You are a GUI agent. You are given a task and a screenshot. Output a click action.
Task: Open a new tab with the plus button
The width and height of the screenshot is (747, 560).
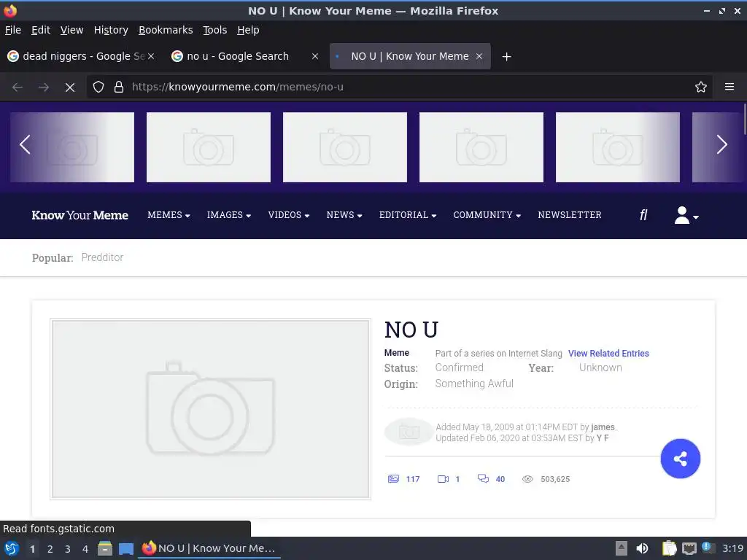click(507, 57)
